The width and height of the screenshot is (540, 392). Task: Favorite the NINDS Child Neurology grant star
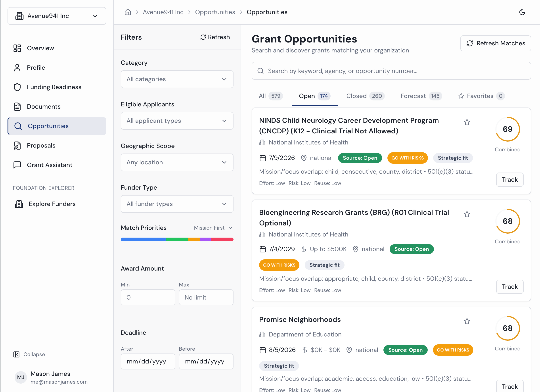pyautogui.click(x=467, y=122)
